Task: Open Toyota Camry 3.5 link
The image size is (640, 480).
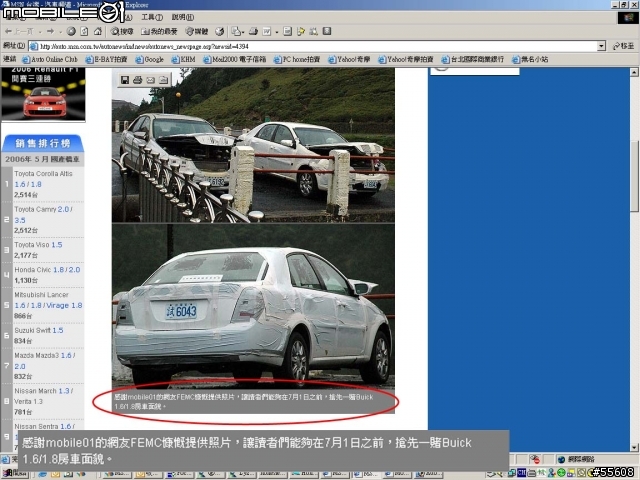Action: [20, 220]
